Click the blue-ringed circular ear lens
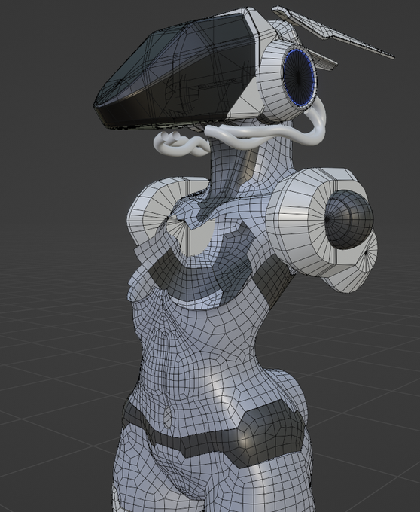 point(300,78)
